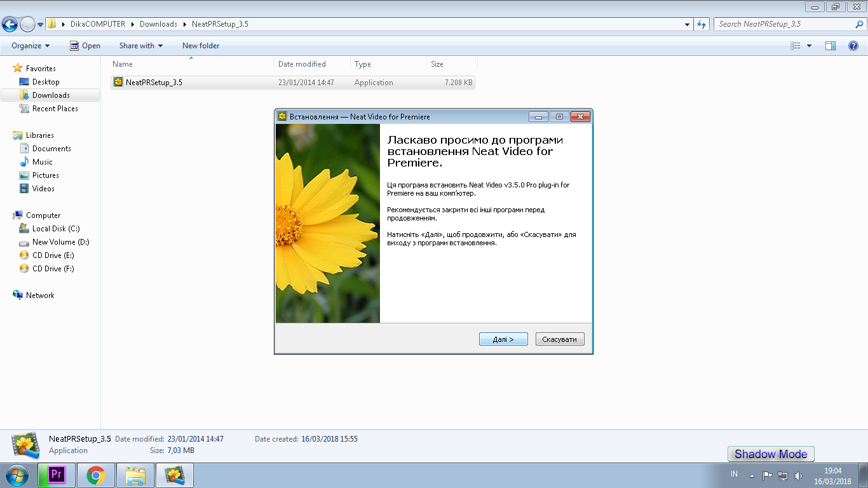Click the network icon in system tray

coord(783,475)
